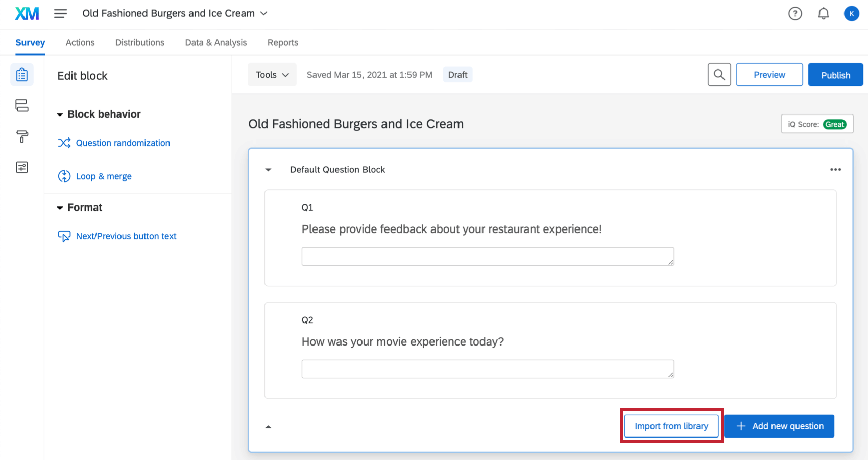This screenshot has height=460, width=868.
Task: Open the Distributions tab
Action: 139,42
